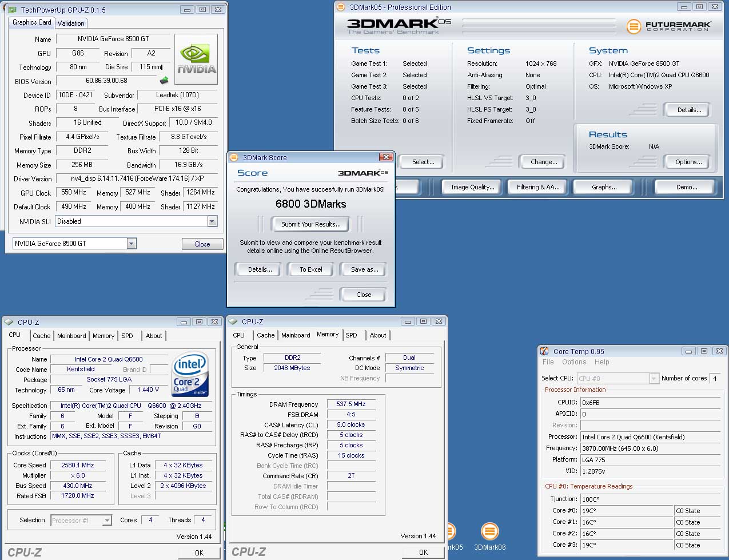Open the Options menu in Core Temp

tap(574, 362)
